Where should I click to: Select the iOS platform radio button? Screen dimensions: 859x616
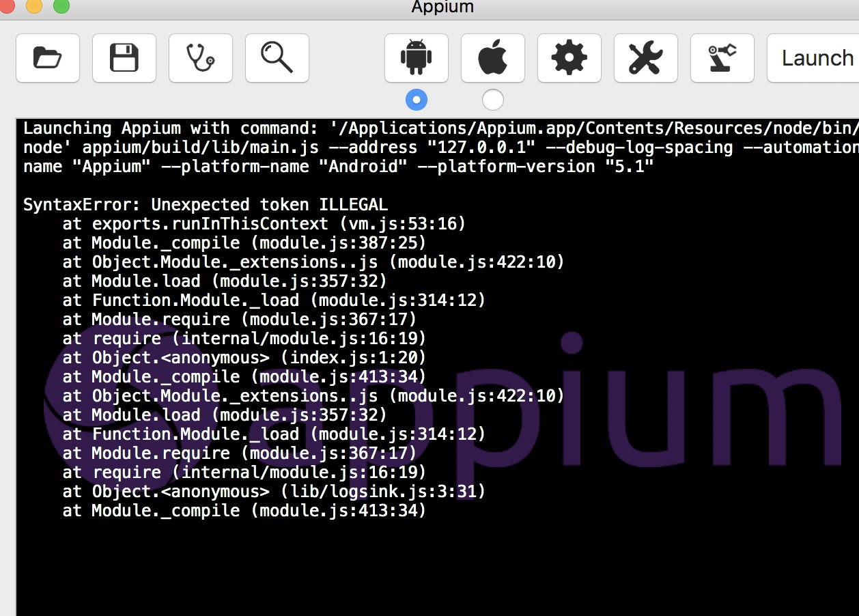[x=493, y=100]
